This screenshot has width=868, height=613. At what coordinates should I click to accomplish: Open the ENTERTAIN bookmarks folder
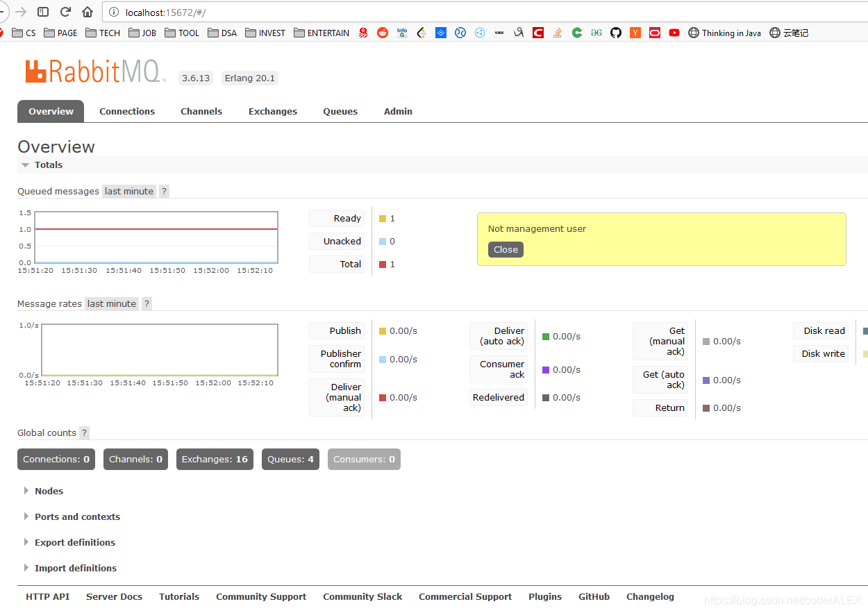pyautogui.click(x=322, y=33)
